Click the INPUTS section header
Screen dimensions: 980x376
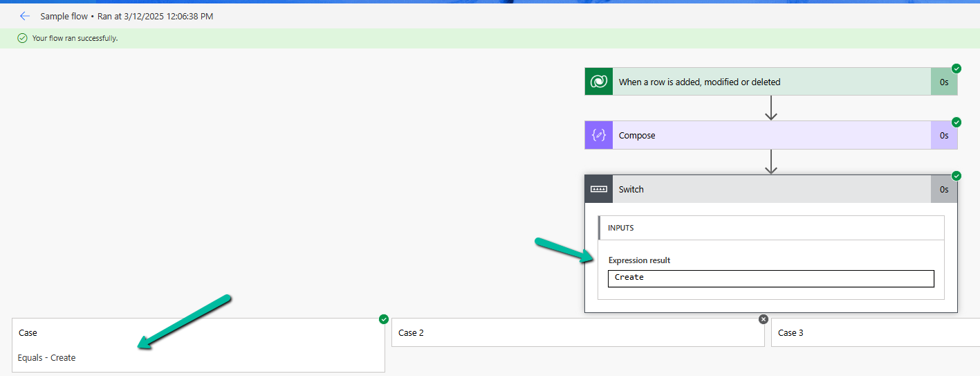pyautogui.click(x=771, y=228)
